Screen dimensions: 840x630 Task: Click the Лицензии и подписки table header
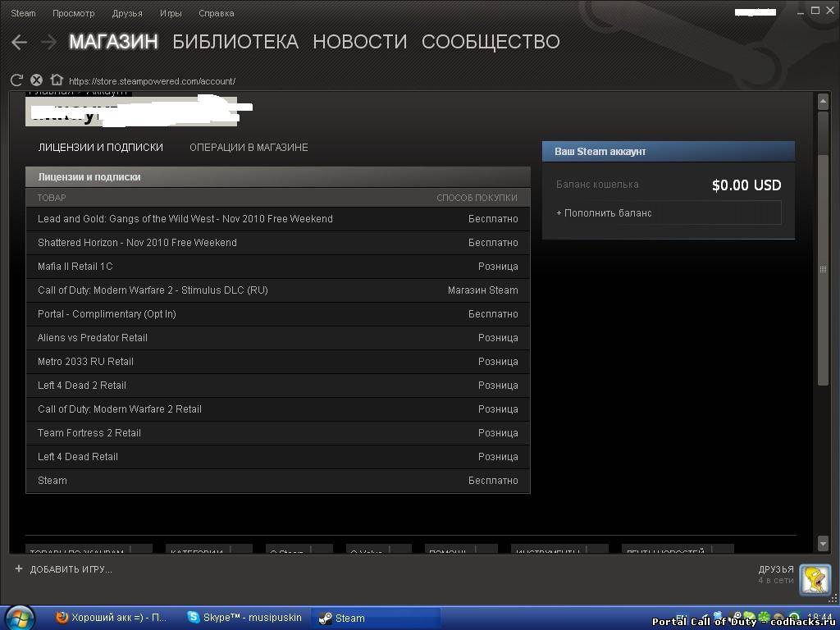coord(278,177)
